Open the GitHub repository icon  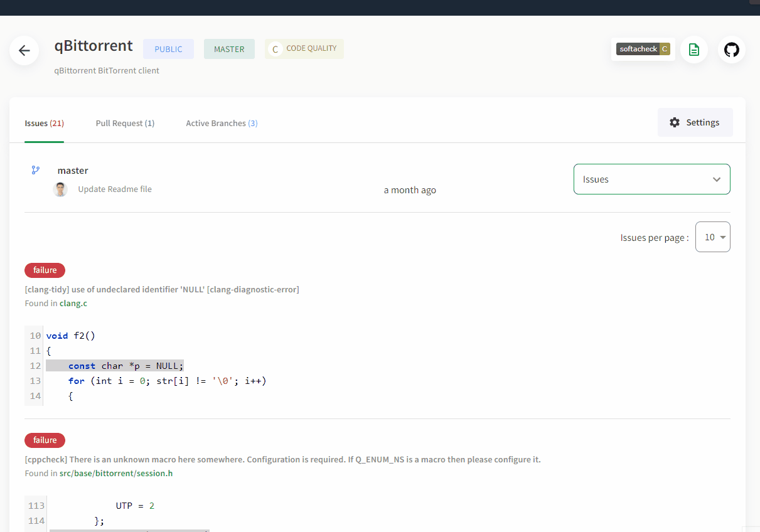pyautogui.click(x=732, y=50)
